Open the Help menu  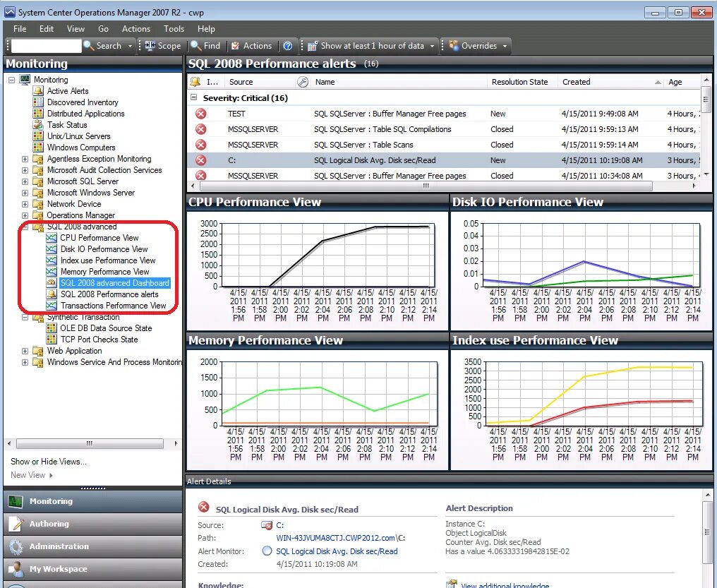[x=206, y=29]
